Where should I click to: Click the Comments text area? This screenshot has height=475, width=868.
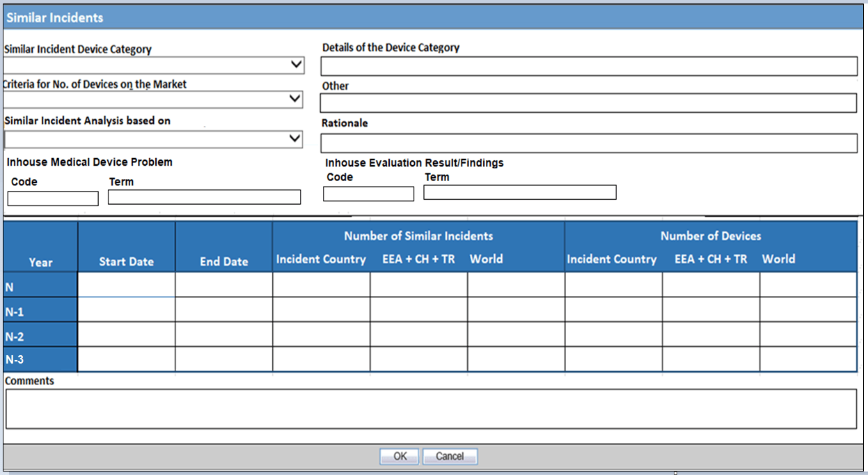point(431,409)
